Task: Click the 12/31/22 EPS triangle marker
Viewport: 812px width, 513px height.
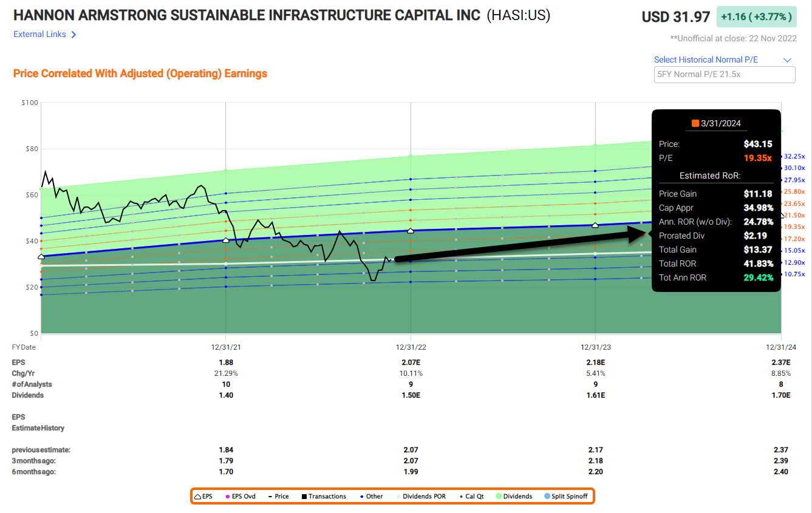Action: point(411,231)
